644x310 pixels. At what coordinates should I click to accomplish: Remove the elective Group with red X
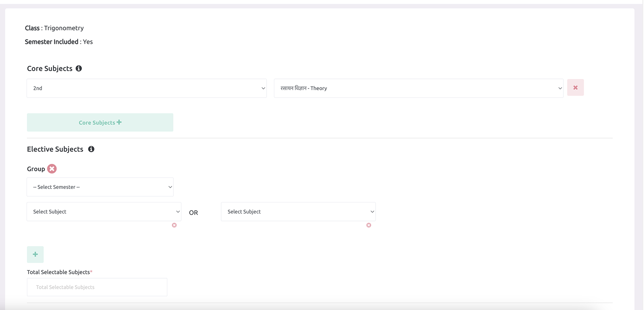[52, 169]
